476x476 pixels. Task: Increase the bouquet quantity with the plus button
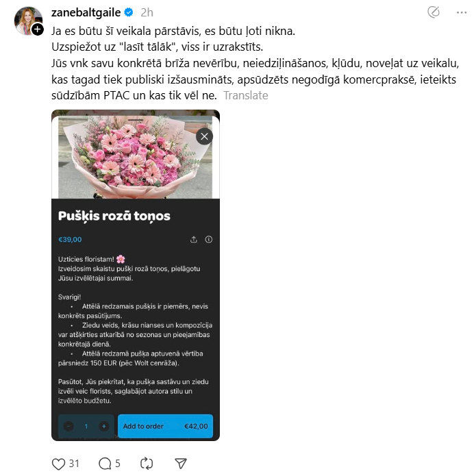tap(104, 426)
